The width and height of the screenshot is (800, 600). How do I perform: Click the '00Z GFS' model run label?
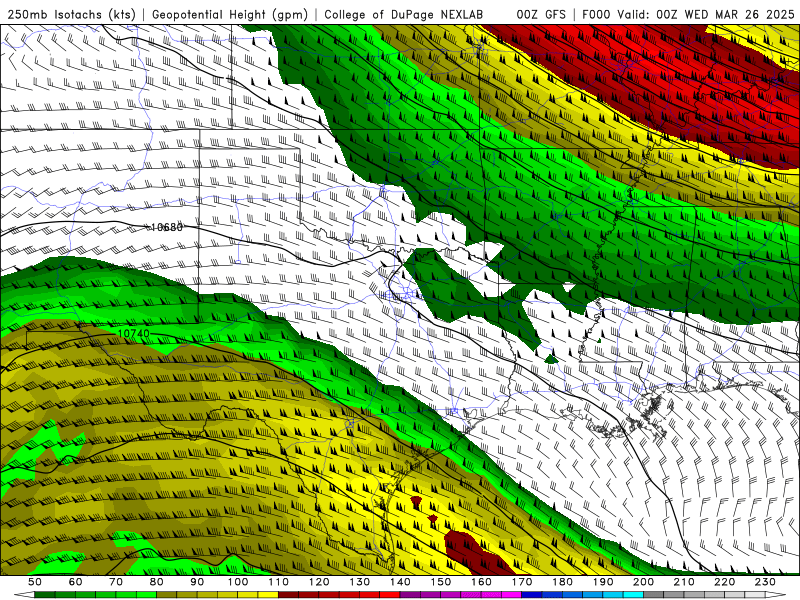541,15
